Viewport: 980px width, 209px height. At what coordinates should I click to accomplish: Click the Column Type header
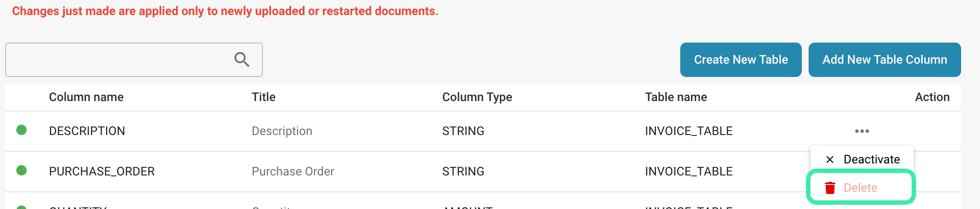pos(477,97)
